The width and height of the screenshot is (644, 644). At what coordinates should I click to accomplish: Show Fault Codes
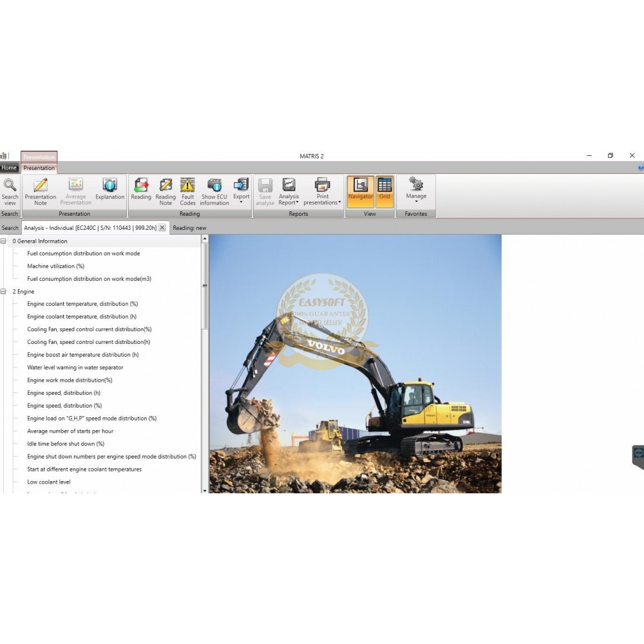coord(187,192)
